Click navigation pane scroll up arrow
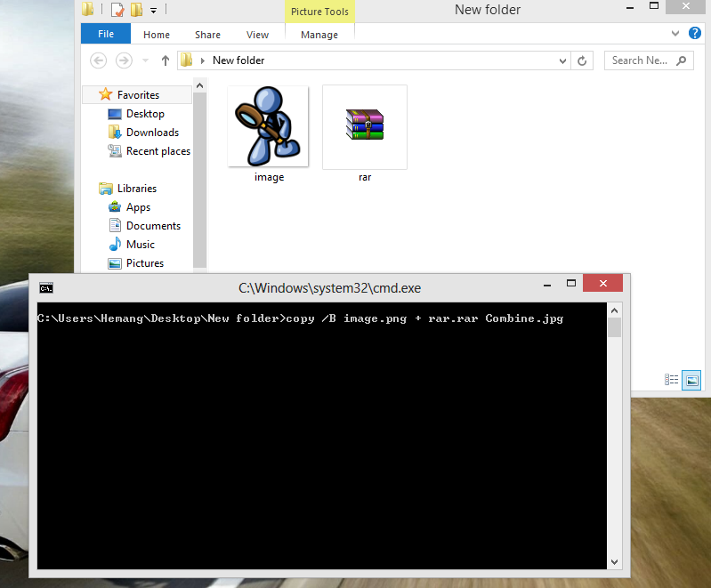The image size is (711, 588). point(199,85)
